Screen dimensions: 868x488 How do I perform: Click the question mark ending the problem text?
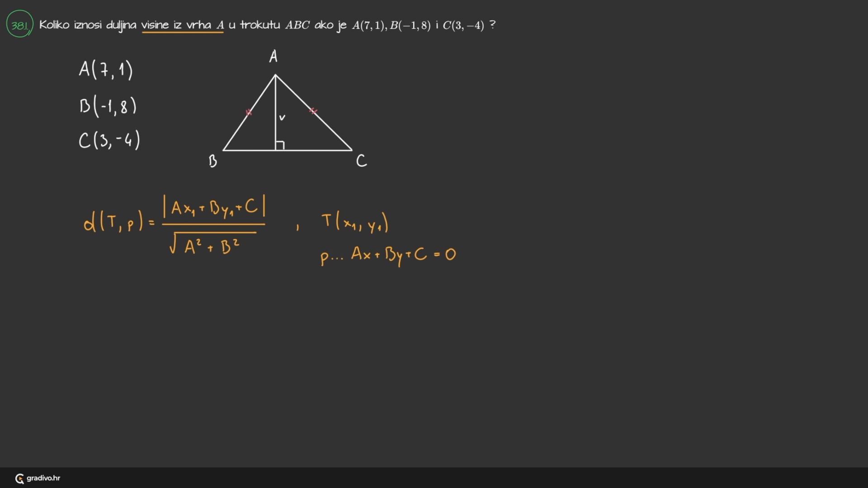pyautogui.click(x=492, y=25)
